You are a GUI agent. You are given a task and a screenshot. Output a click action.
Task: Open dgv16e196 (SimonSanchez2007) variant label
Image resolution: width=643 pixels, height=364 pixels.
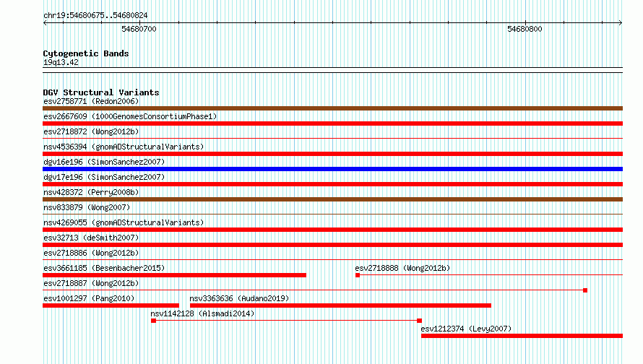104,162
